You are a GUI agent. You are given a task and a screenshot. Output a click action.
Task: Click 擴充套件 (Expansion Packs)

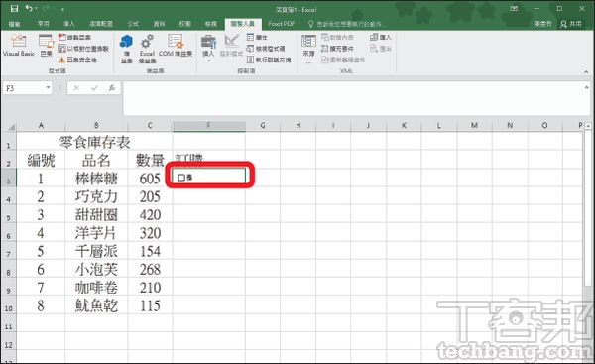point(337,49)
